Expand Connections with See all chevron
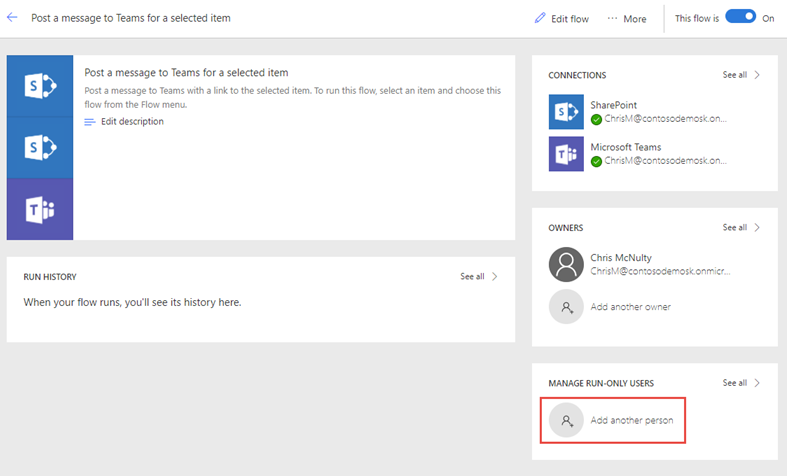The height and width of the screenshot is (476, 787). tap(757, 75)
